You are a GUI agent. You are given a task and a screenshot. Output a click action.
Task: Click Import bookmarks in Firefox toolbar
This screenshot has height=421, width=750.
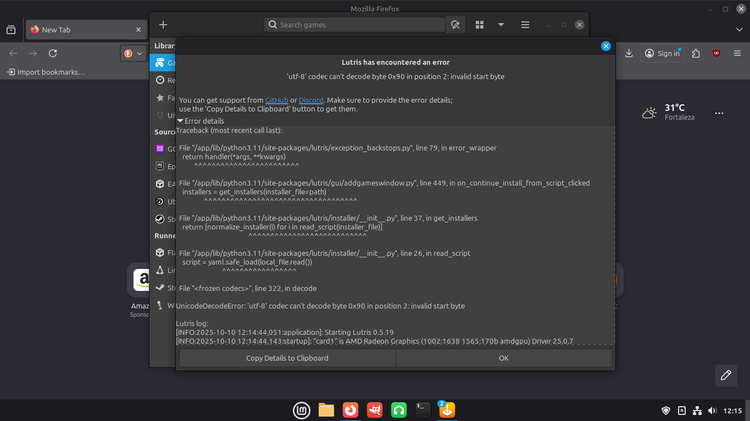46,72
